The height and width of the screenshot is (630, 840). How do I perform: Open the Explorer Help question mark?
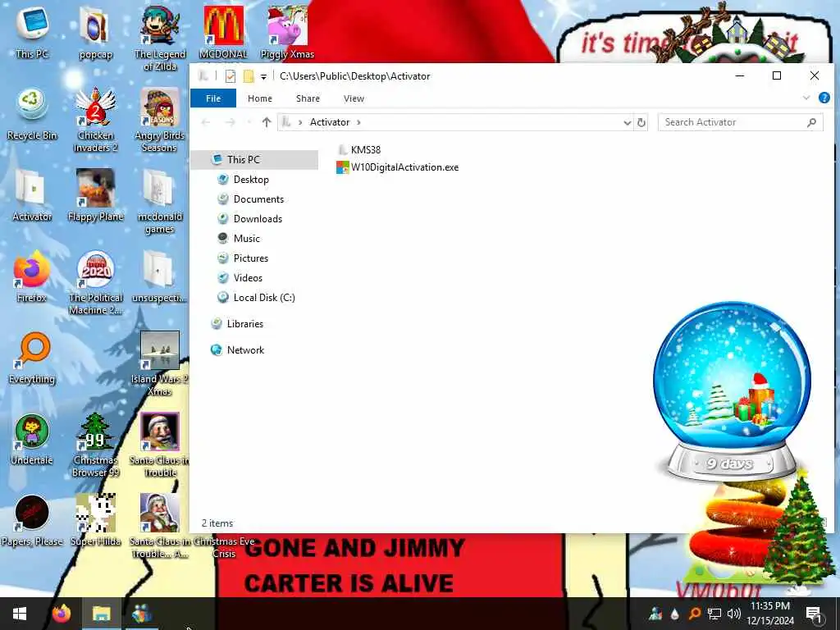(x=824, y=98)
